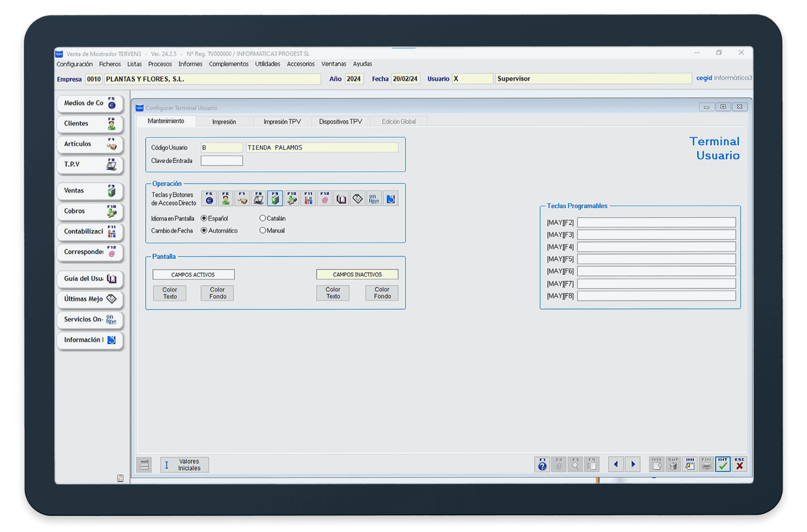This screenshot has height=532, width=807.
Task: Toggle the F12 @ icon in Operación row
Action: coord(325,199)
